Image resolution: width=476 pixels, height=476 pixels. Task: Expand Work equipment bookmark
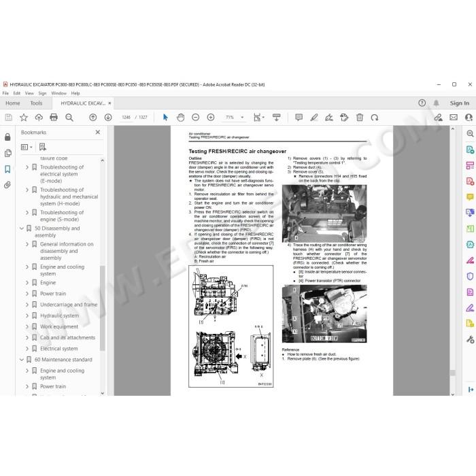27,326
